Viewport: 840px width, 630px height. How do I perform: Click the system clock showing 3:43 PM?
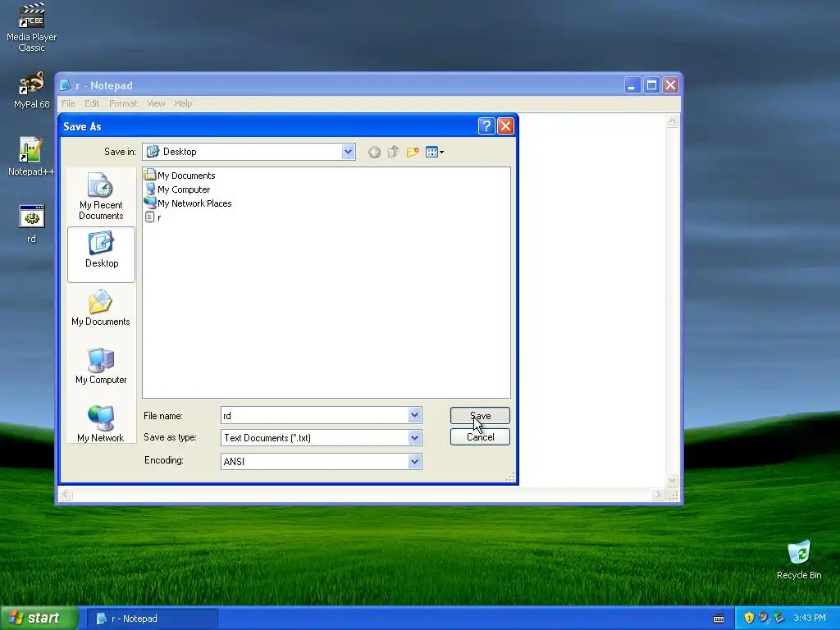(810, 618)
